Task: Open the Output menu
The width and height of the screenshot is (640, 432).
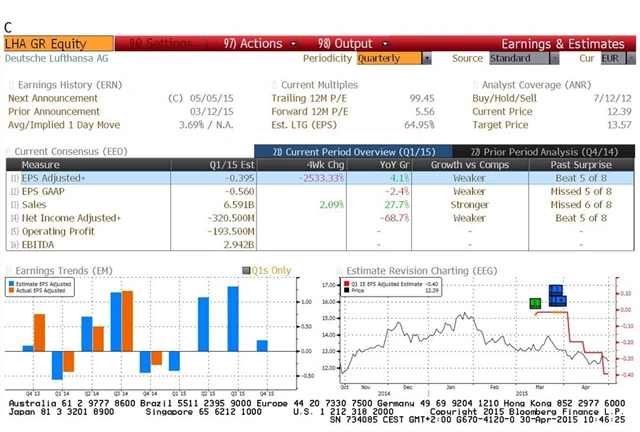Action: pos(344,44)
